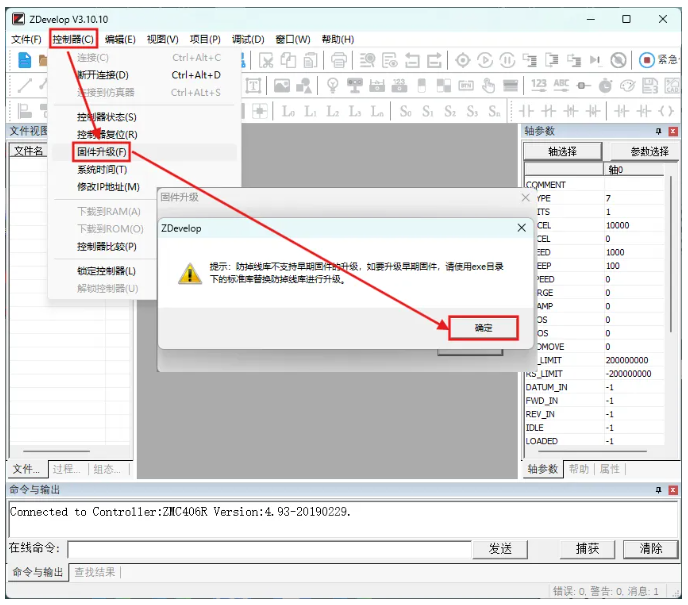Click 确定 in the ZDevelop dialog
The image size is (688, 605).
[x=484, y=328]
